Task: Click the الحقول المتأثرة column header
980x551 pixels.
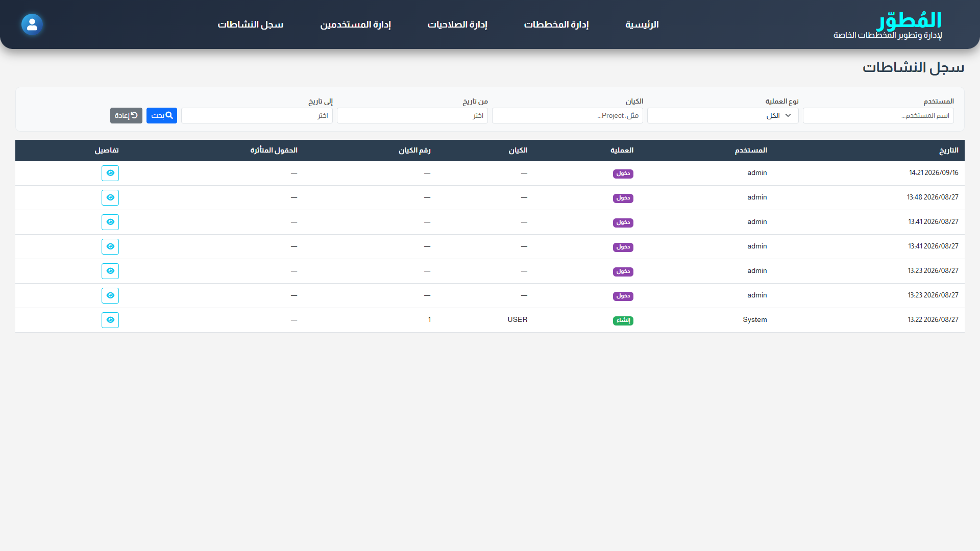Action: tap(274, 151)
